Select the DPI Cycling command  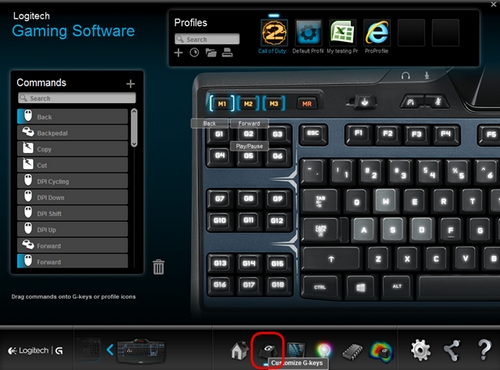tap(72, 181)
